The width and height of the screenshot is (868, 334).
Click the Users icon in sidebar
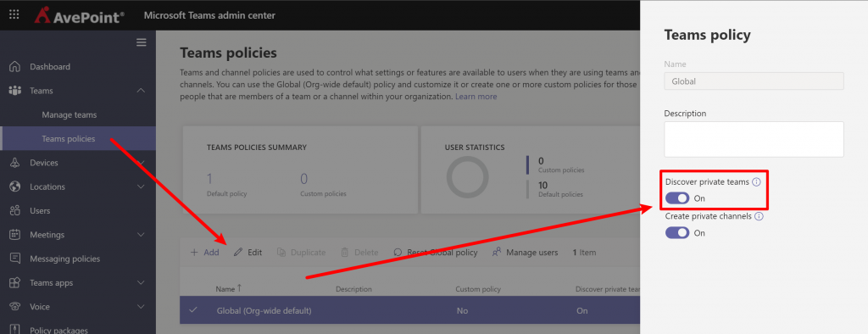pos(15,210)
